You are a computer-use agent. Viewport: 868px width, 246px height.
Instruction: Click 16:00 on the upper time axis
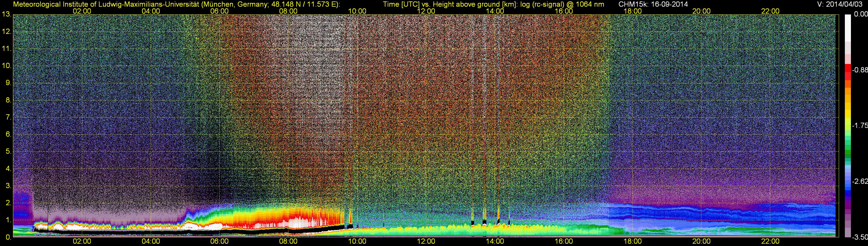[564, 11]
